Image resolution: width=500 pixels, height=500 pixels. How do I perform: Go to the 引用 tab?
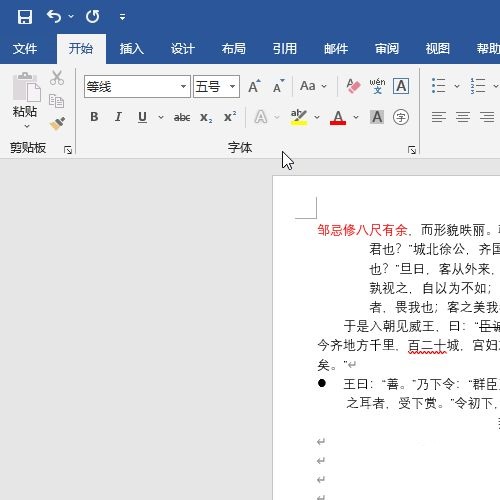click(x=285, y=49)
